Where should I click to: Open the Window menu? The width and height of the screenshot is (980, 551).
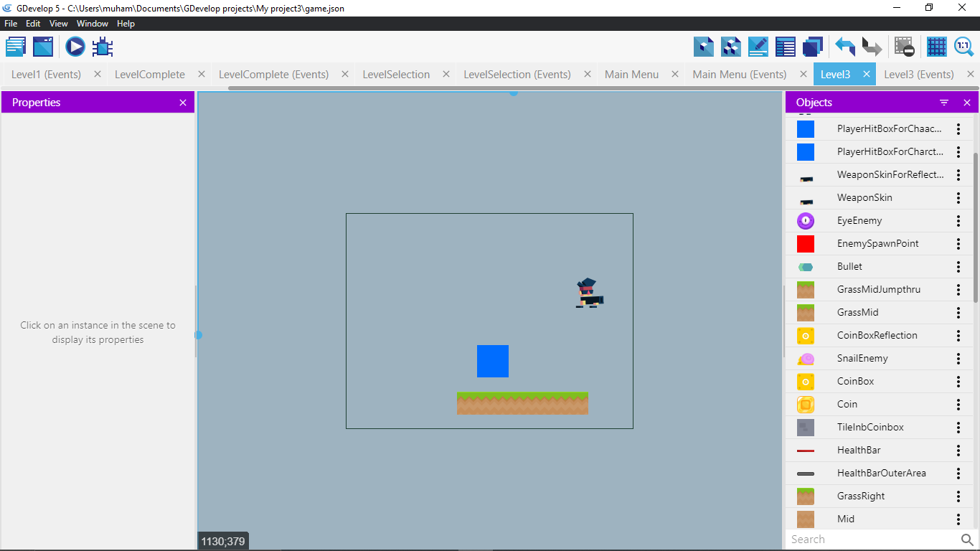click(x=93, y=24)
